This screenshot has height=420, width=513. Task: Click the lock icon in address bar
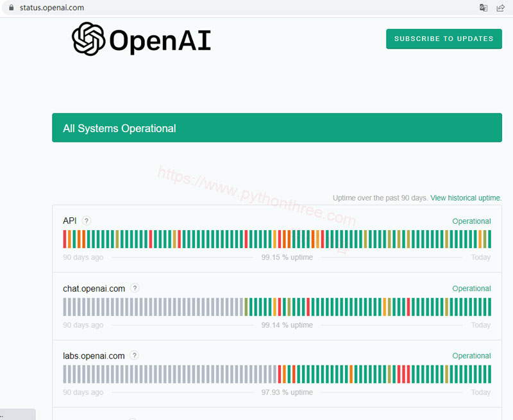pyautogui.click(x=12, y=8)
